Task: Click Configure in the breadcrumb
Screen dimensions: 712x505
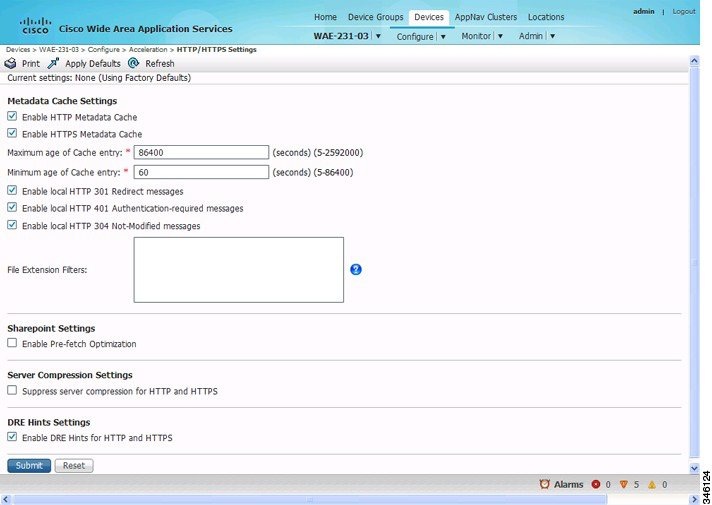Action: coord(104,50)
